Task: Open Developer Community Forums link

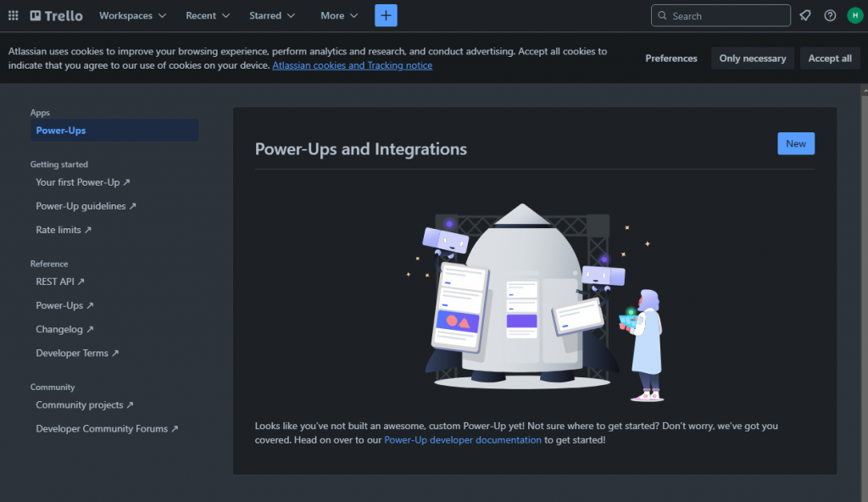Action: point(107,429)
